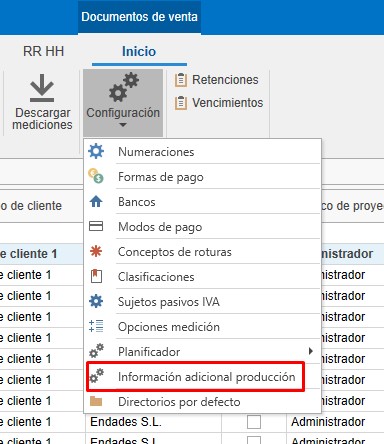This screenshot has height=444, width=384.
Task: Click Administrador in the Endades S.L. row
Action: tap(328, 422)
